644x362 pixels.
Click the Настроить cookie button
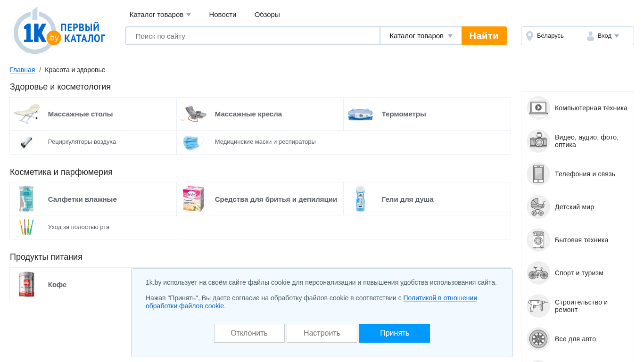point(322,333)
